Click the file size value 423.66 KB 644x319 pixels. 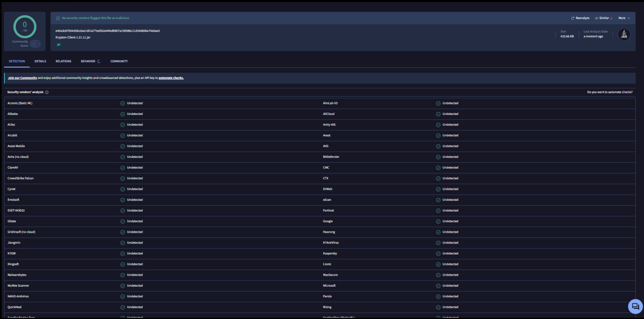coord(567,36)
